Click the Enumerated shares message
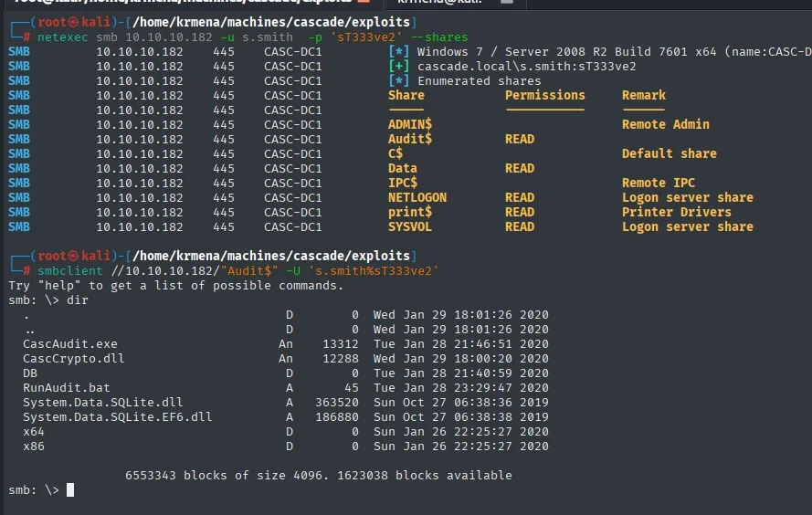812x515 pixels. [479, 80]
